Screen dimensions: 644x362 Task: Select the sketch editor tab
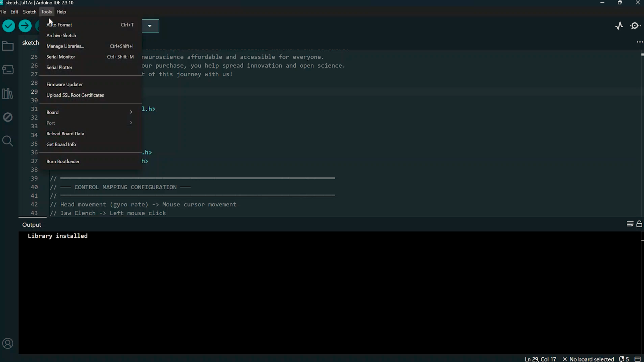pyautogui.click(x=30, y=43)
